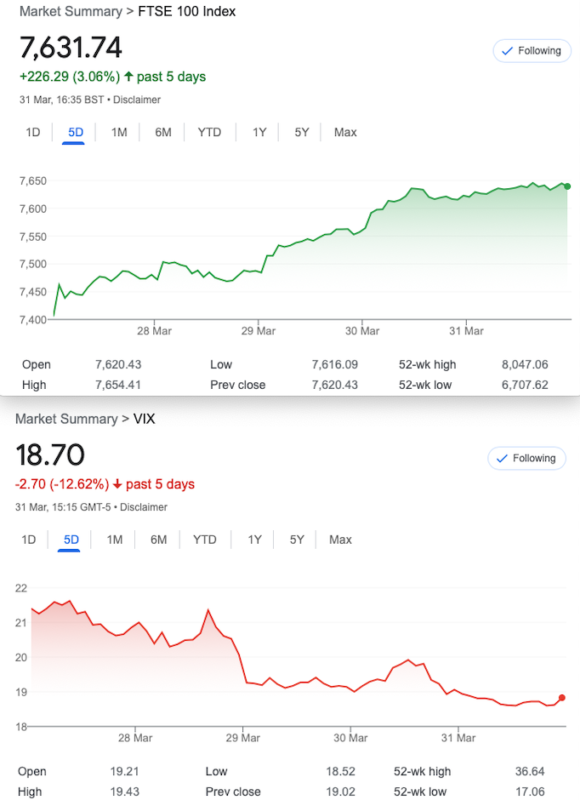Select YTD range on VIX chart
This screenshot has width=580, height=800.
coord(205,540)
